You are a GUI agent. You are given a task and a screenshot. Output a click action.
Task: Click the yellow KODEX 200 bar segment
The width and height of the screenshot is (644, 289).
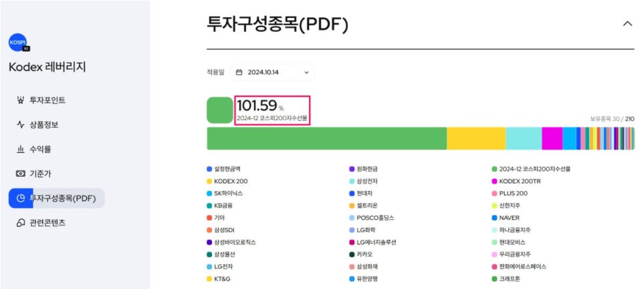[476, 139]
